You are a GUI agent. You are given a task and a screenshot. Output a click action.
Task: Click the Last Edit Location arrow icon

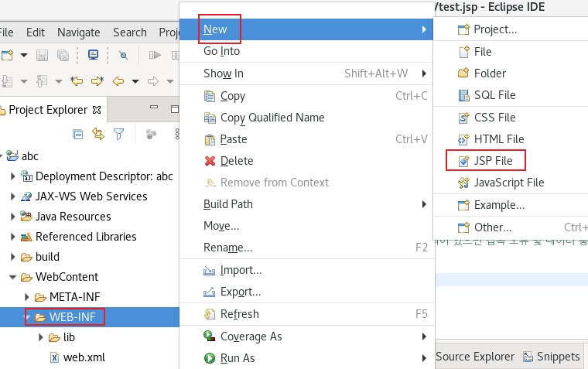point(77,81)
